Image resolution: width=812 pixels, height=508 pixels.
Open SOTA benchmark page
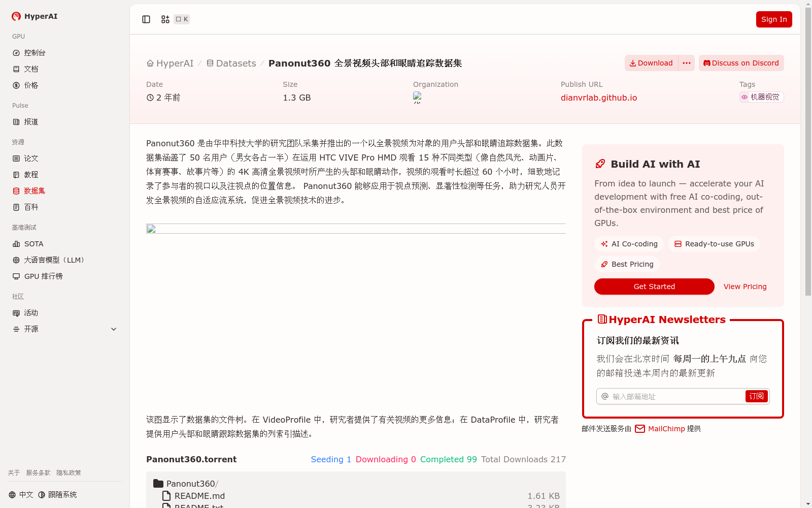tap(65, 244)
